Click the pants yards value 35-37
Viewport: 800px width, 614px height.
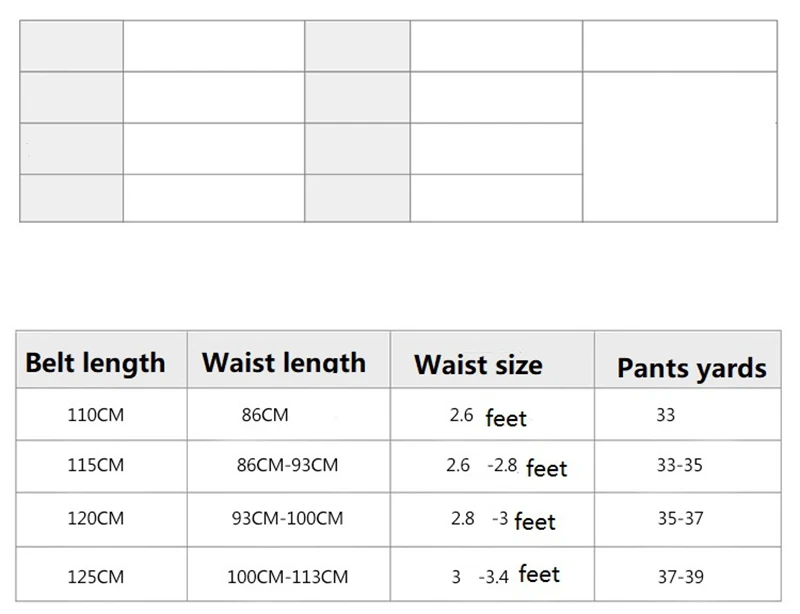tap(681, 519)
